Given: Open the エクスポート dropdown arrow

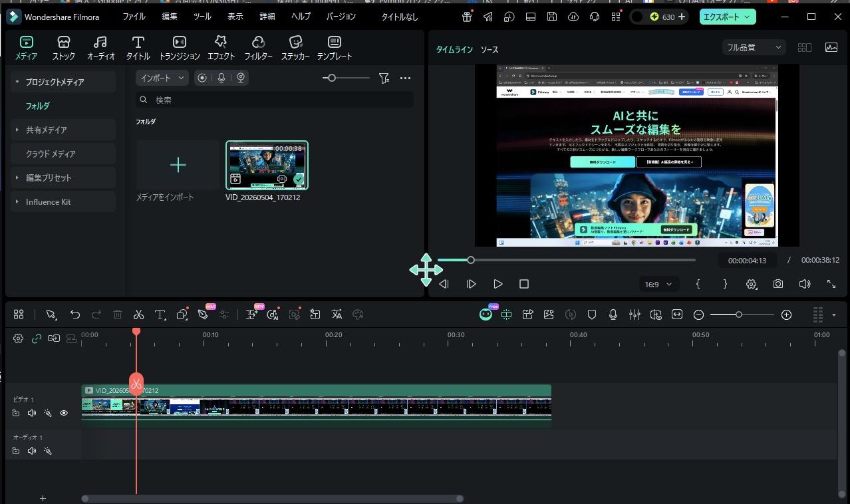Looking at the screenshot, I should (x=747, y=17).
